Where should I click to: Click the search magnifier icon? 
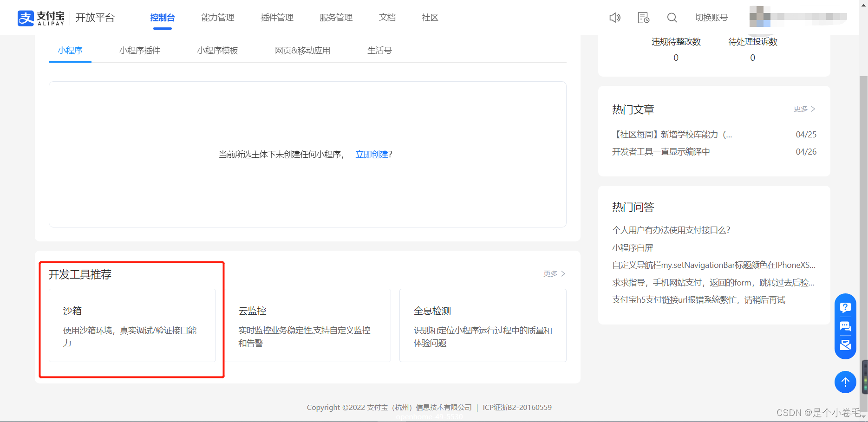pos(672,18)
